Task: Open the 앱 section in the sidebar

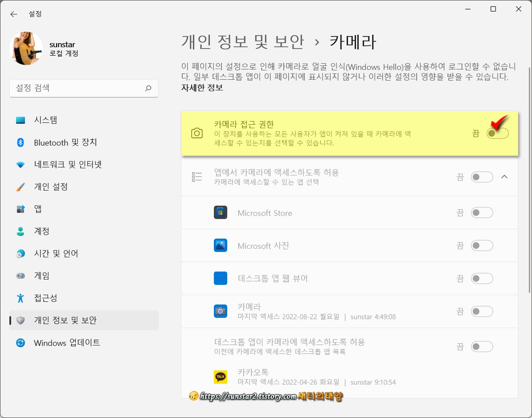Action: 38,209
